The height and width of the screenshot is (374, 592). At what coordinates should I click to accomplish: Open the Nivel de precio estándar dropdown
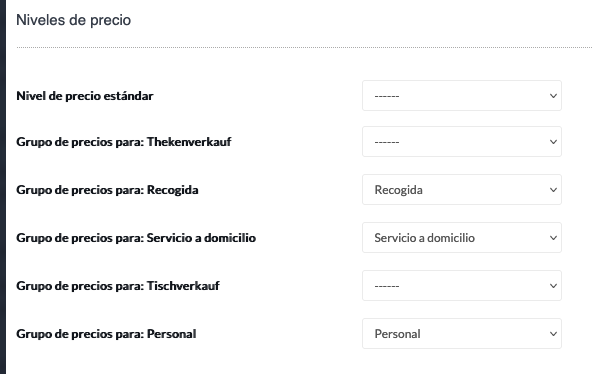462,95
